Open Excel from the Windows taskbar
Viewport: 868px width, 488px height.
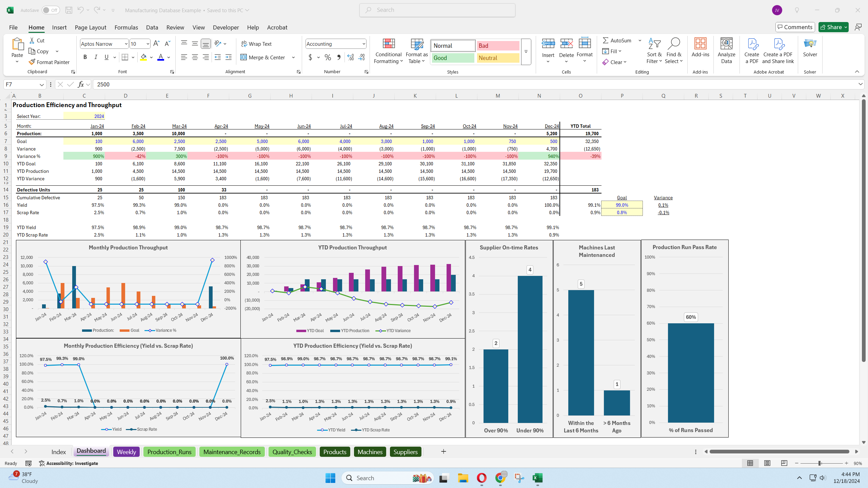537,478
